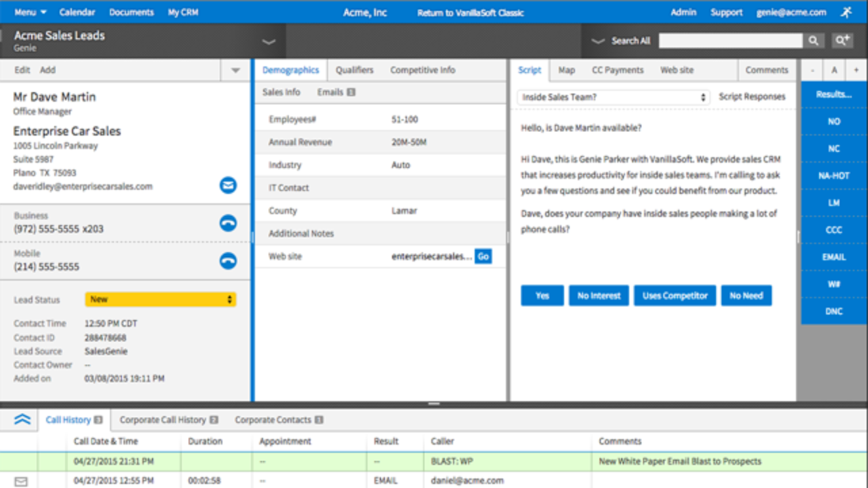Click the Search All input field
This screenshot has height=488, width=868.
(x=730, y=41)
